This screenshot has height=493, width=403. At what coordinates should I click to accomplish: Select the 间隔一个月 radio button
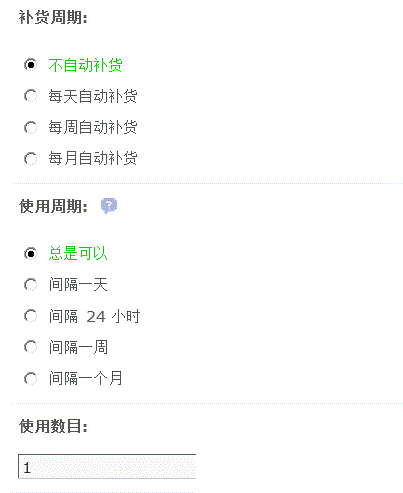30,378
